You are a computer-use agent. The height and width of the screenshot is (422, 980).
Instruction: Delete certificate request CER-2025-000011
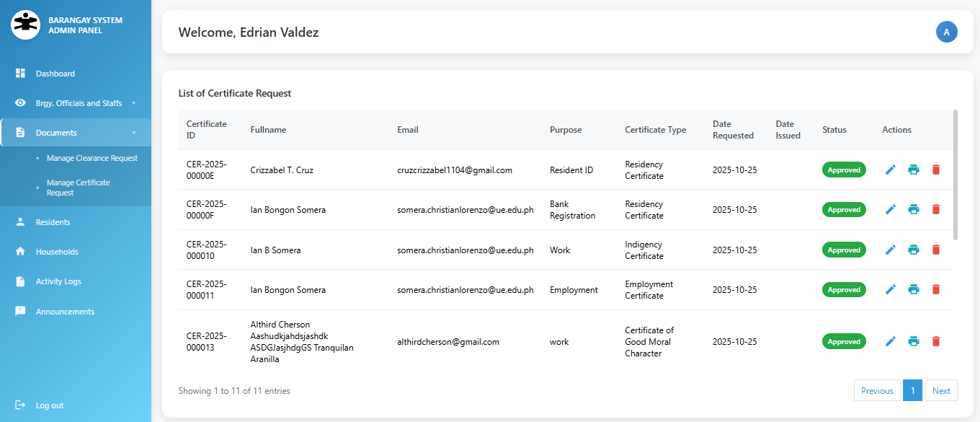click(x=936, y=289)
